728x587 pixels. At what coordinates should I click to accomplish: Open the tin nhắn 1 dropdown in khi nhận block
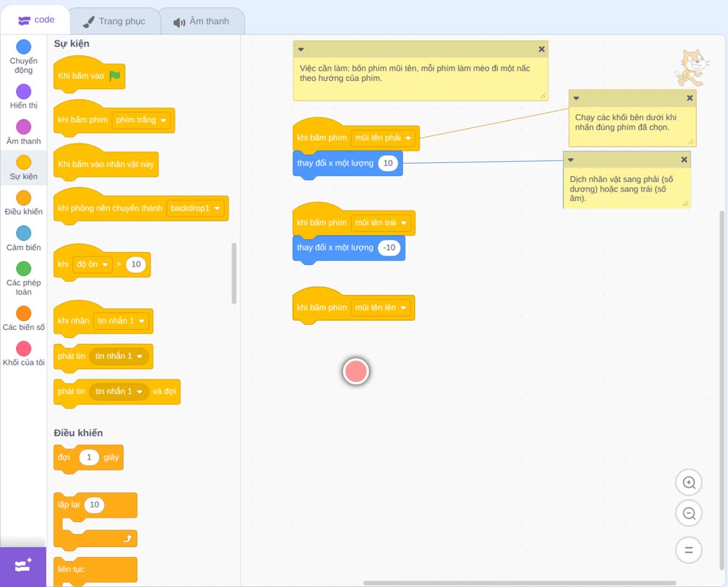pyautogui.click(x=121, y=321)
